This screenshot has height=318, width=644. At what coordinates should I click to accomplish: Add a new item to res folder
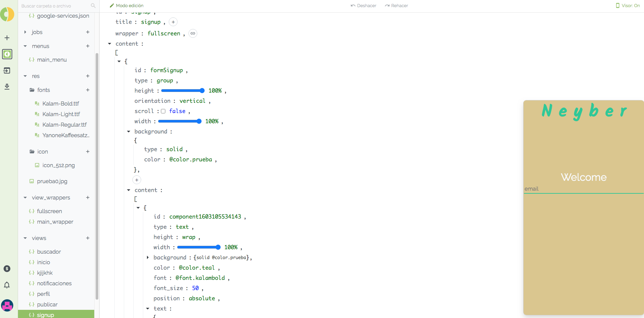tap(88, 76)
